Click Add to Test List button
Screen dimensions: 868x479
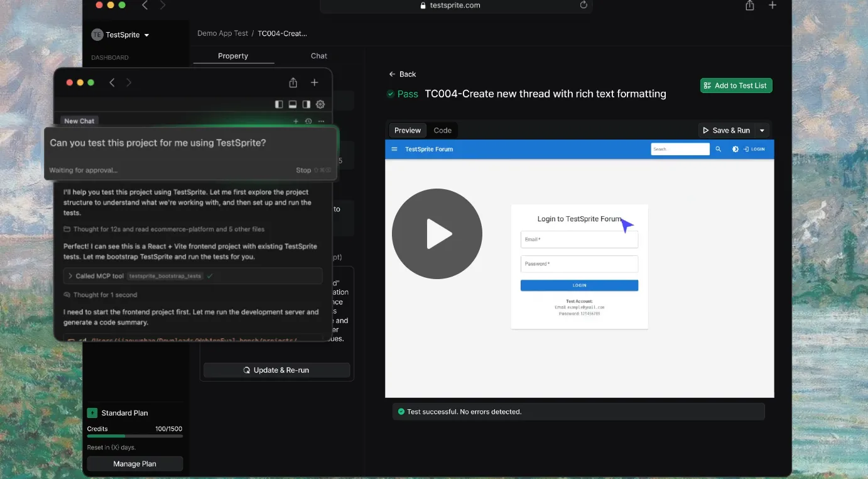735,85
